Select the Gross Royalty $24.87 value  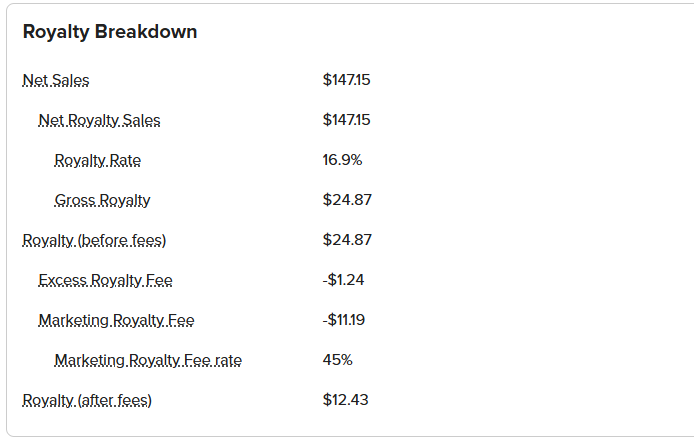point(347,200)
